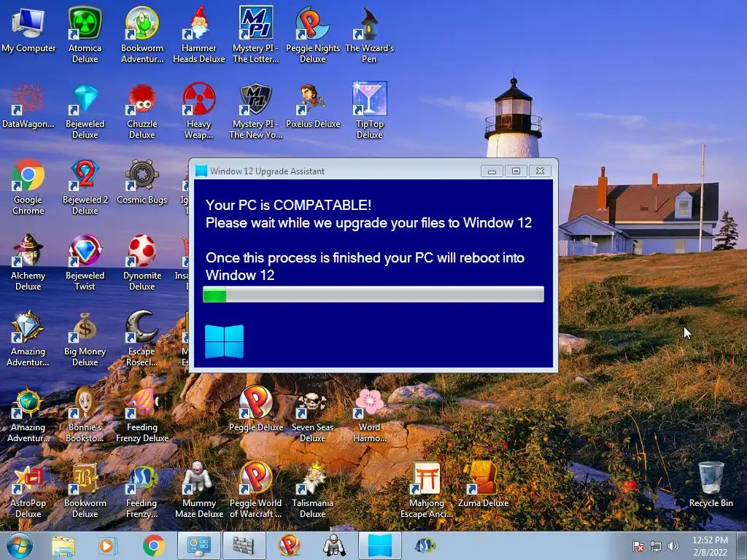Open the Recycle Bin
The image size is (747, 560).
pos(711,485)
